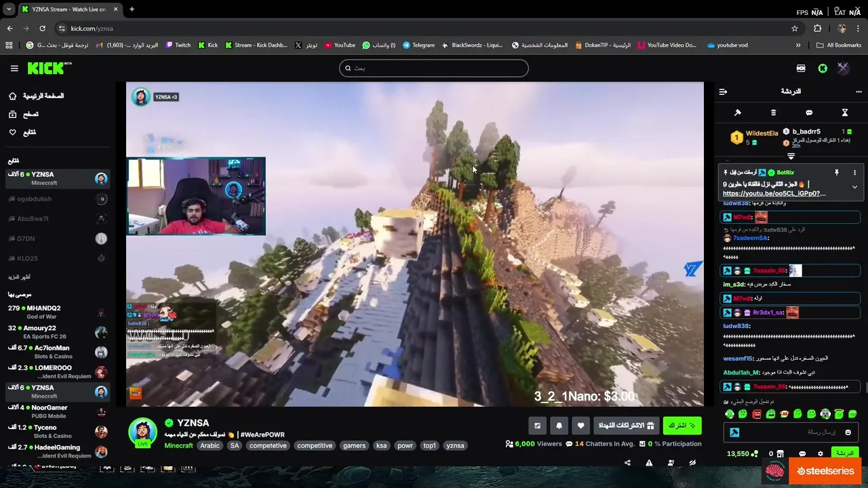The image size is (868, 488).
Task: Open ogabdullah channel in sidebar
Action: [x=57, y=199]
